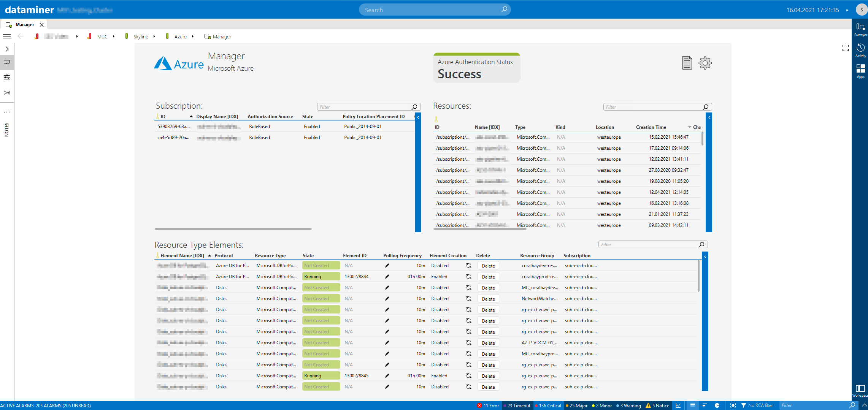Open the more options ellipsis in sidebar

(7, 112)
